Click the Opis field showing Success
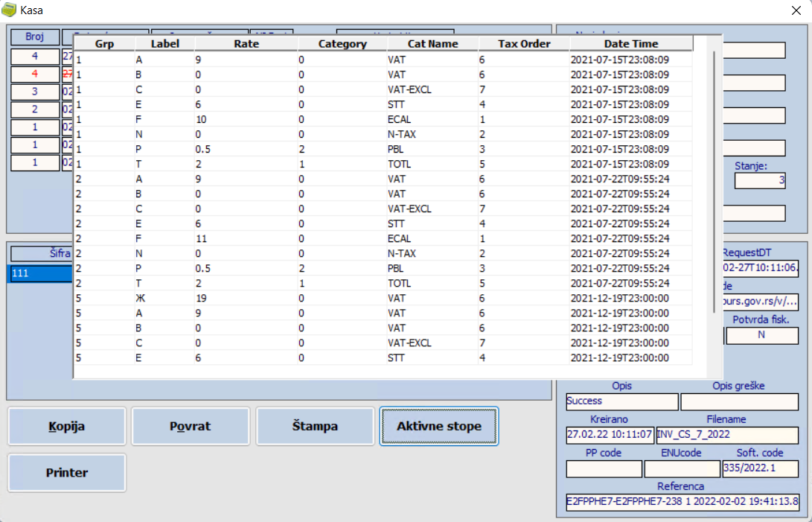Image resolution: width=812 pixels, height=522 pixels. point(622,401)
